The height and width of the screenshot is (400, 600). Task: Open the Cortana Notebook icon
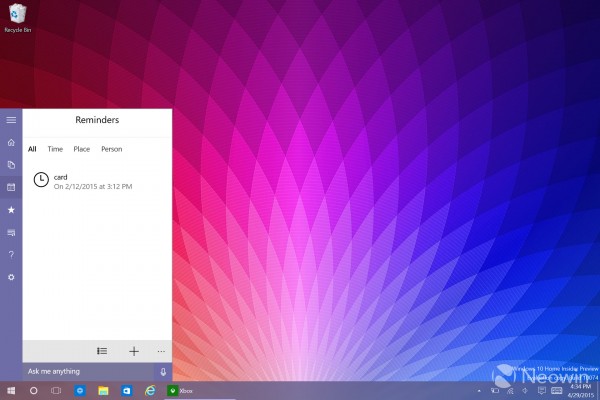click(11, 165)
